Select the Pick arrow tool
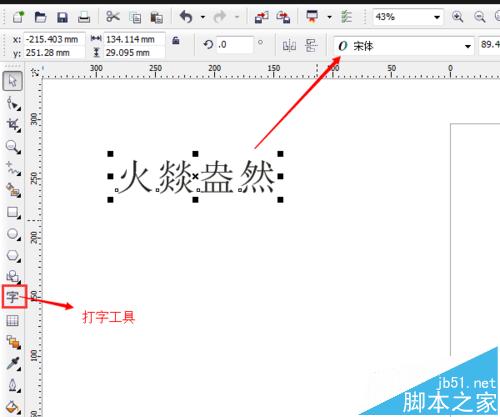Viewport: 500px width, 417px height. point(13,81)
